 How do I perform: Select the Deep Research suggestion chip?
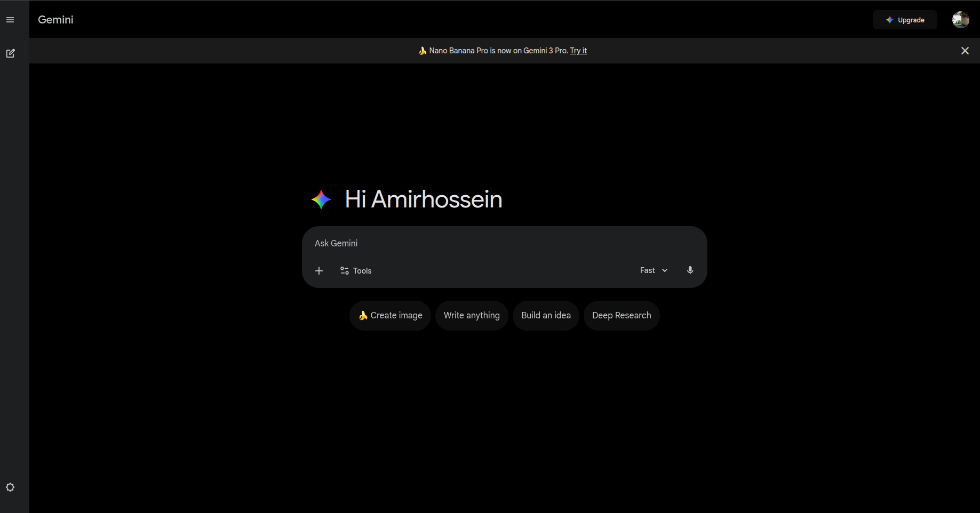(x=622, y=316)
